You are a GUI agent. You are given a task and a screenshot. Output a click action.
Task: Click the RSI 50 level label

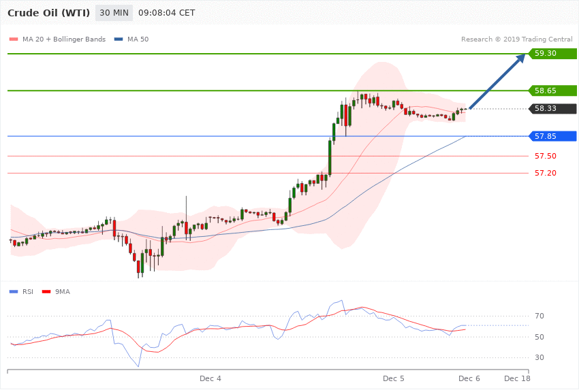point(539,337)
